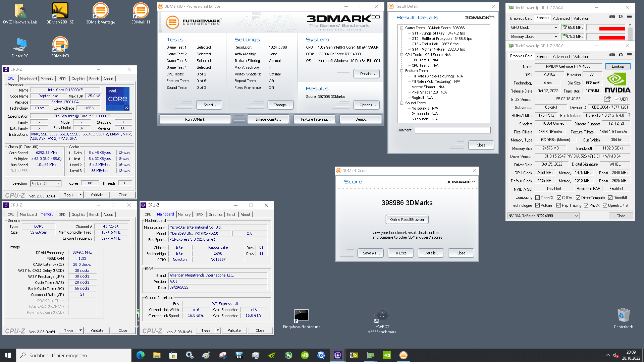Click the Save As... button in 3DMark Score
Image resolution: width=644 pixels, height=362 pixels.
click(371, 253)
